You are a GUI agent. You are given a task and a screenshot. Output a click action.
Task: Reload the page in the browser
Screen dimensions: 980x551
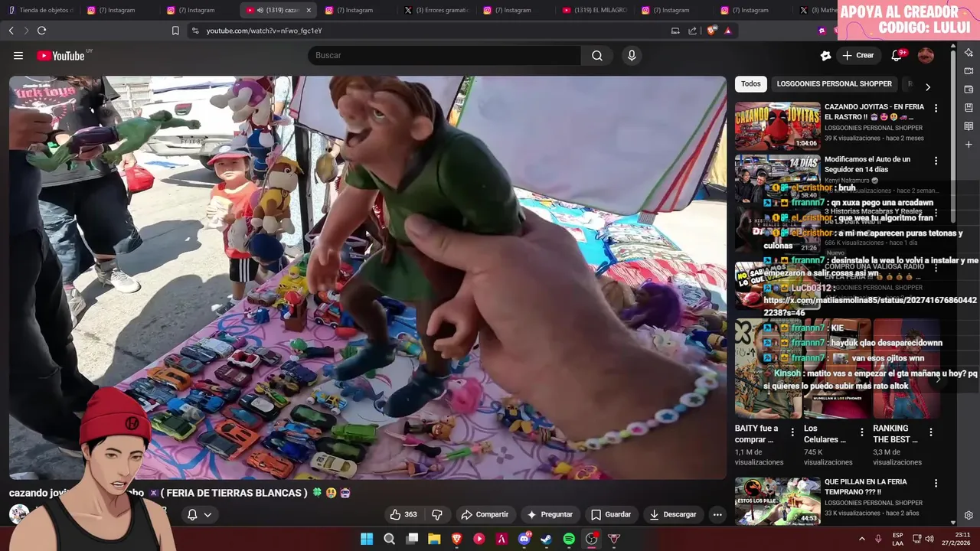tap(41, 31)
